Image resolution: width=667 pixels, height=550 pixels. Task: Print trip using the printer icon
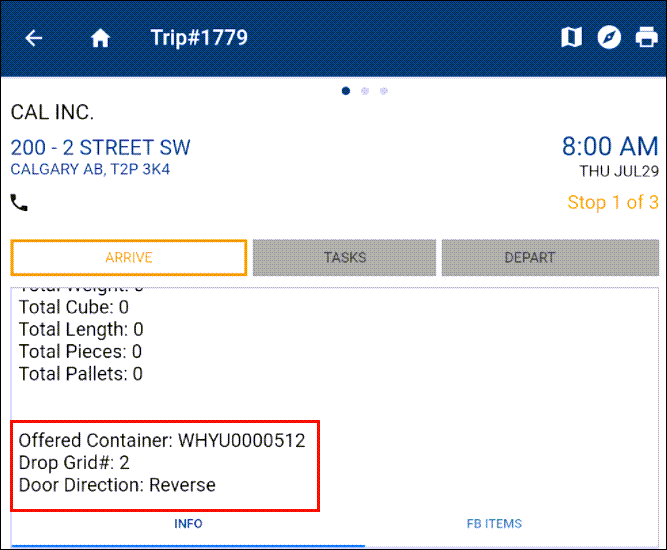click(x=646, y=37)
